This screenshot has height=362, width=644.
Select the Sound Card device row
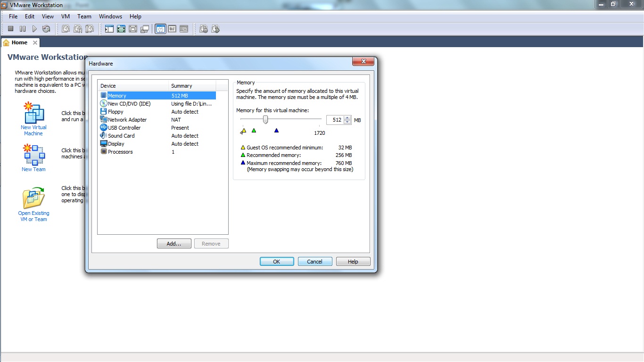click(x=157, y=136)
